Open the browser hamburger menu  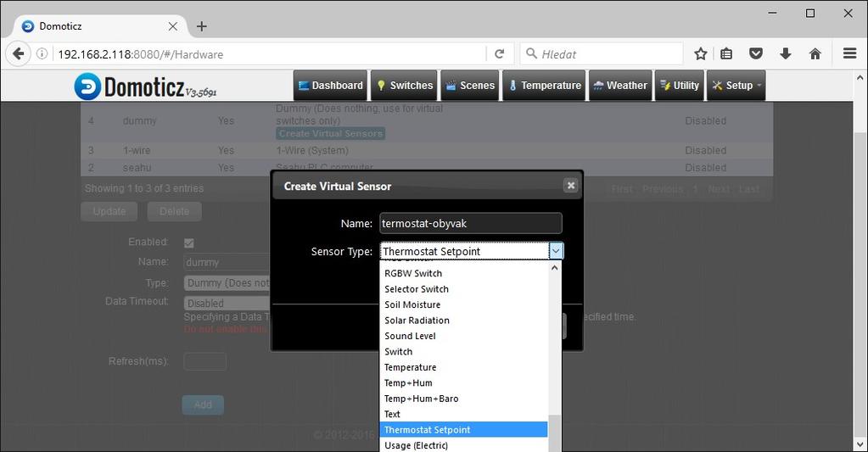[x=849, y=53]
